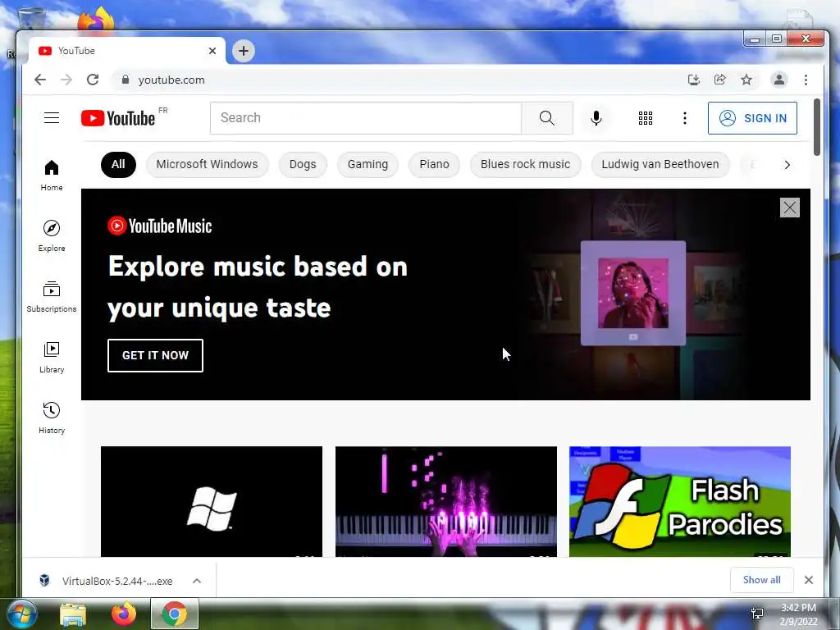Screen dimensions: 840x630
Task: Open Chrome's three-dot menu
Action: pos(806,80)
